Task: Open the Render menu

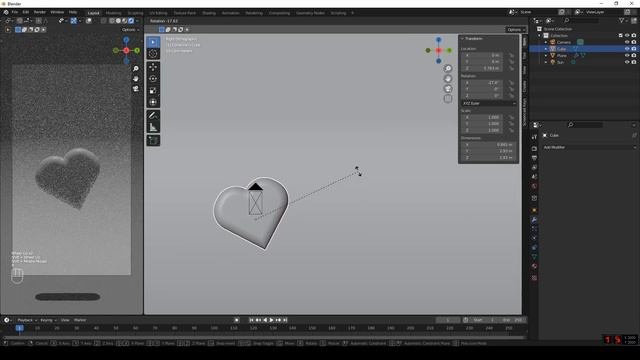Action: (x=40, y=13)
